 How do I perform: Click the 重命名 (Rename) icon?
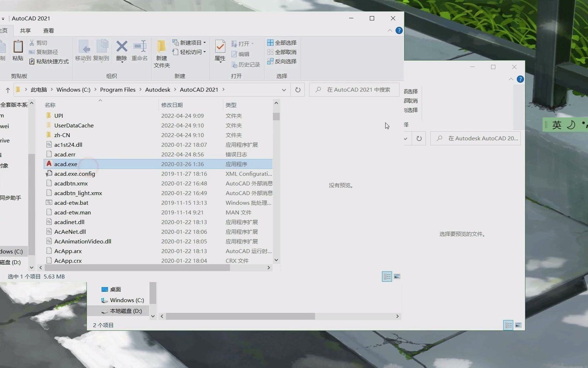pyautogui.click(x=140, y=50)
